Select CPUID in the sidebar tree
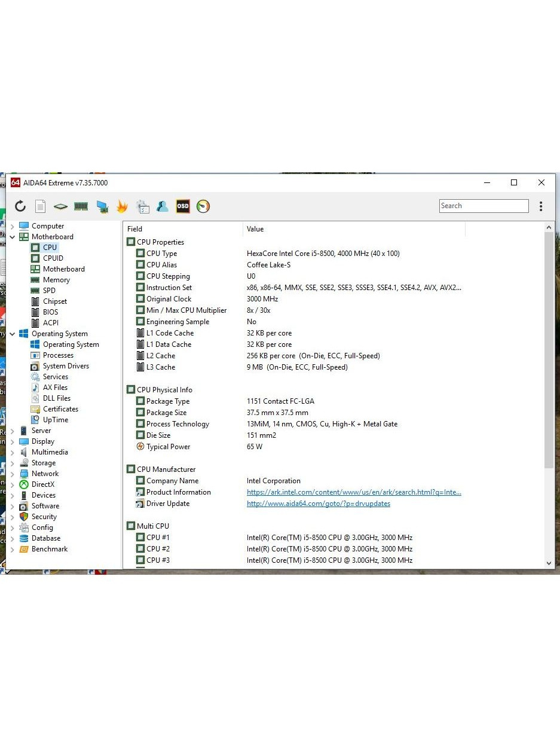Image resolution: width=560 pixels, height=747 pixels. 53,258
